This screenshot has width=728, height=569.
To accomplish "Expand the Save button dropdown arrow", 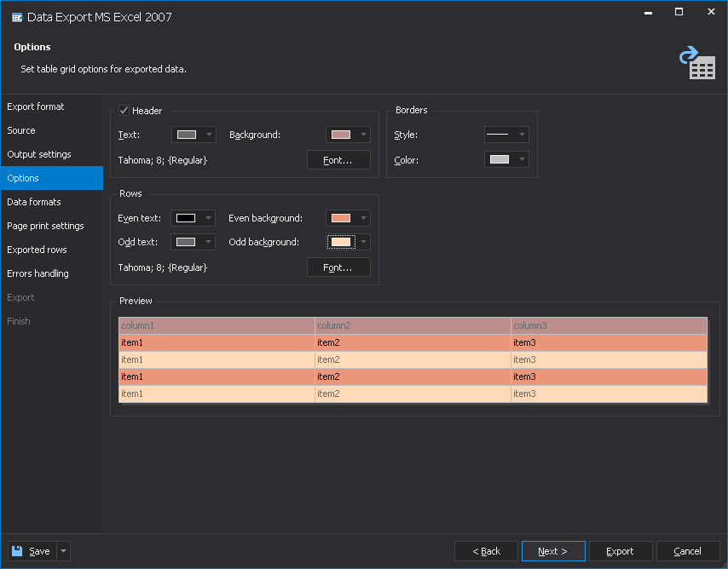I will coord(64,551).
